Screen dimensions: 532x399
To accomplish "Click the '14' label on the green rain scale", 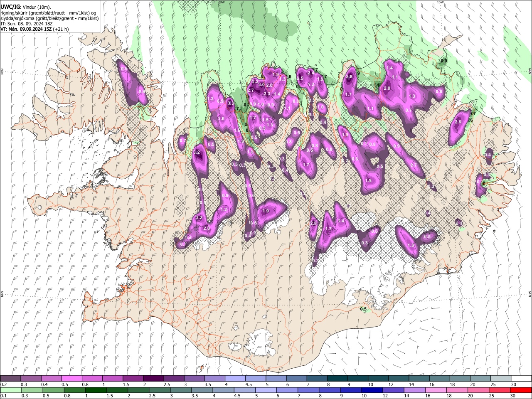I will coord(406,396).
